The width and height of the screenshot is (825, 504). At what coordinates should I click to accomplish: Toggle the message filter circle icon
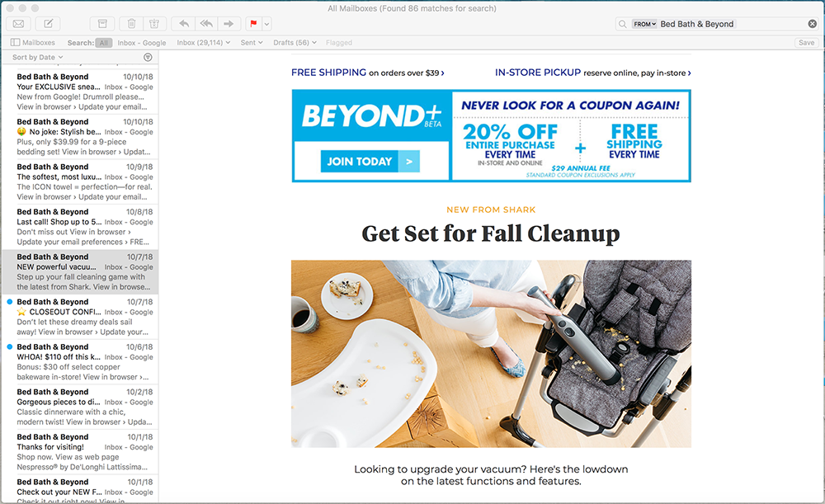pyautogui.click(x=148, y=57)
